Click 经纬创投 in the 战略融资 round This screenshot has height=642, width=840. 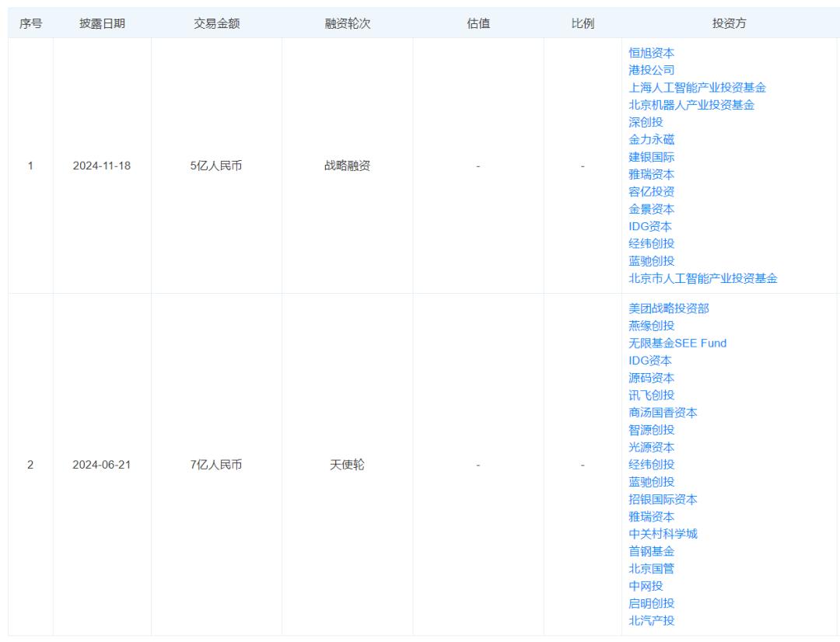tap(651, 243)
